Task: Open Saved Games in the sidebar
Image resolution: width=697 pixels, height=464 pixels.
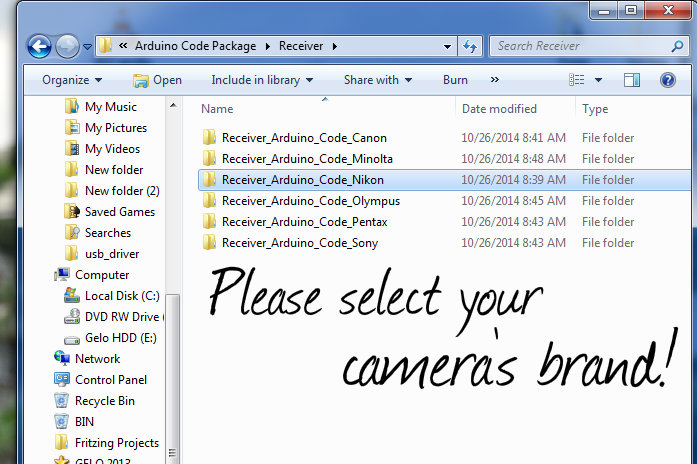Action: tap(120, 212)
